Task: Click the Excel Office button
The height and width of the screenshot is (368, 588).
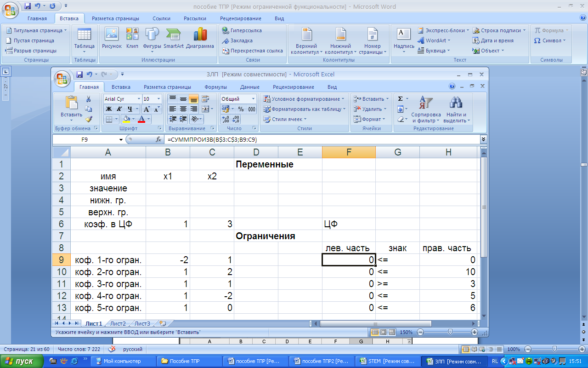Action: click(x=62, y=78)
